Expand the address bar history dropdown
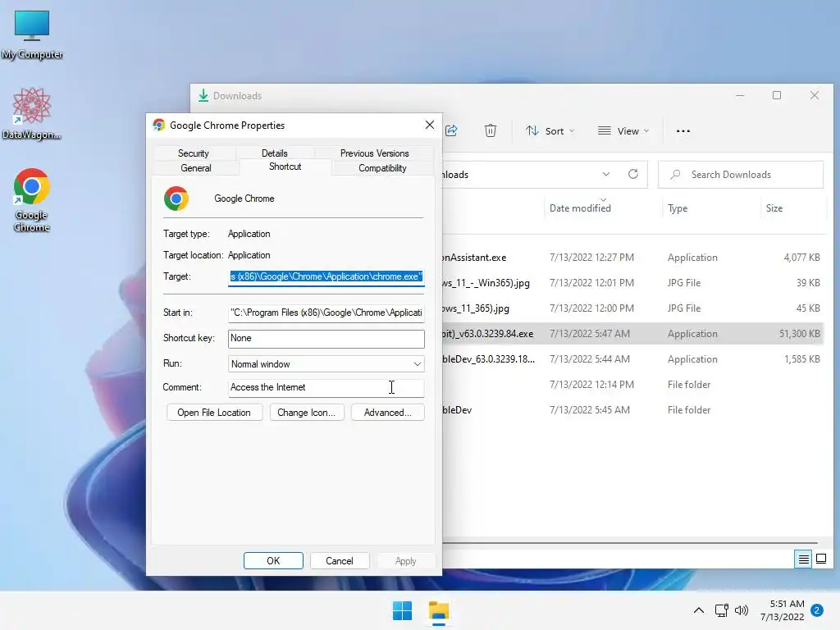This screenshot has height=630, width=840. (x=606, y=174)
